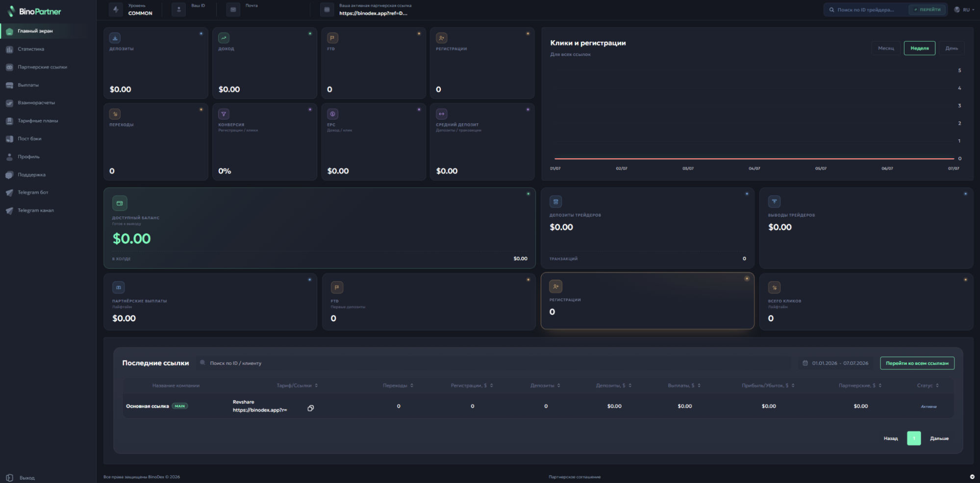Click Перейти ко всем ссылкам button

coord(917,363)
